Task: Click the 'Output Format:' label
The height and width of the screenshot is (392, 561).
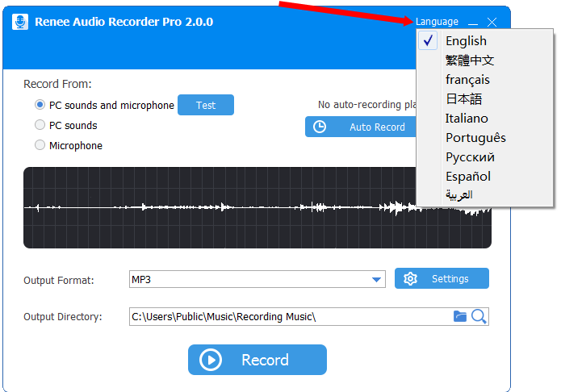Action: click(59, 280)
